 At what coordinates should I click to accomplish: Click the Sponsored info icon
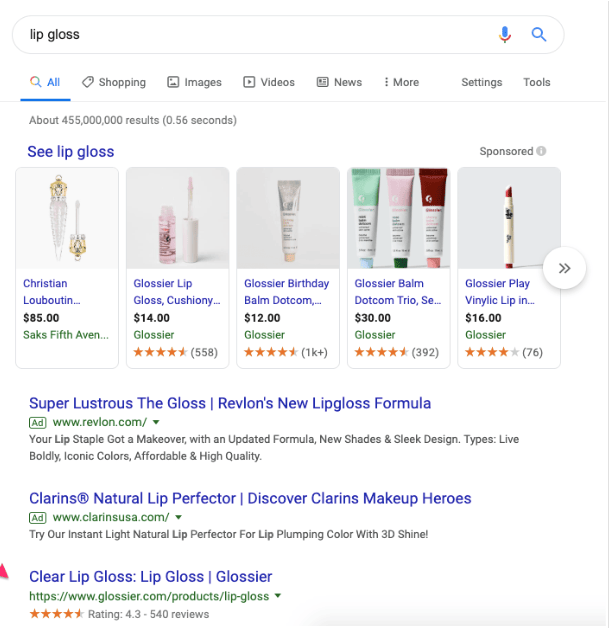click(x=541, y=152)
